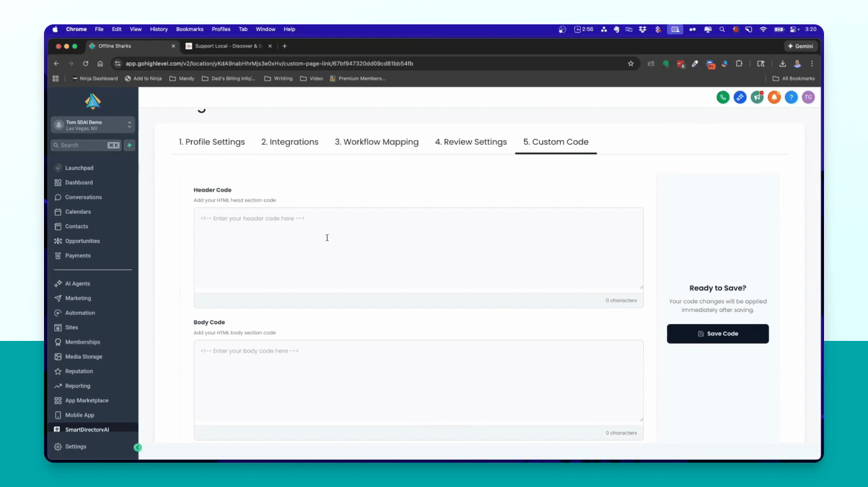This screenshot has height=487, width=868.
Task: Open the Bookmarks menu in the menu bar
Action: tap(190, 30)
